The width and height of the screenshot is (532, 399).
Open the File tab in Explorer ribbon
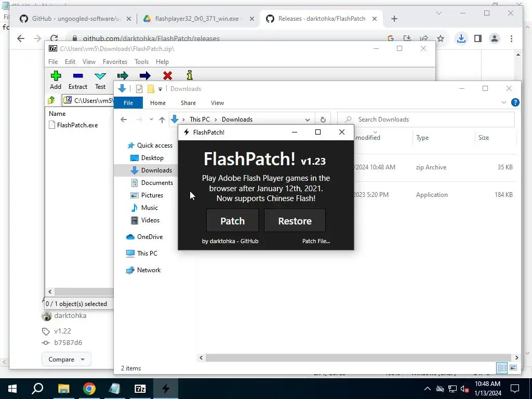click(128, 103)
